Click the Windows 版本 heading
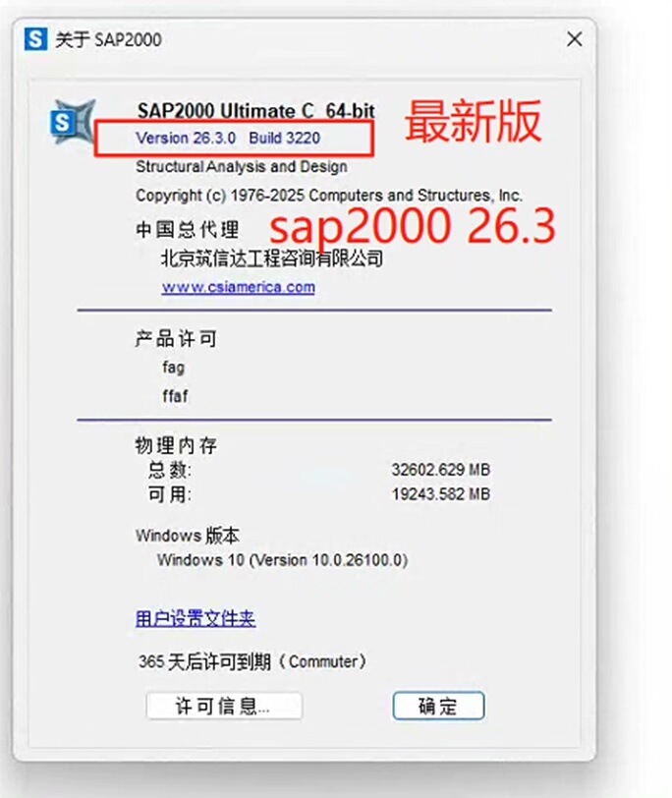This screenshot has width=672, height=798. (x=188, y=536)
